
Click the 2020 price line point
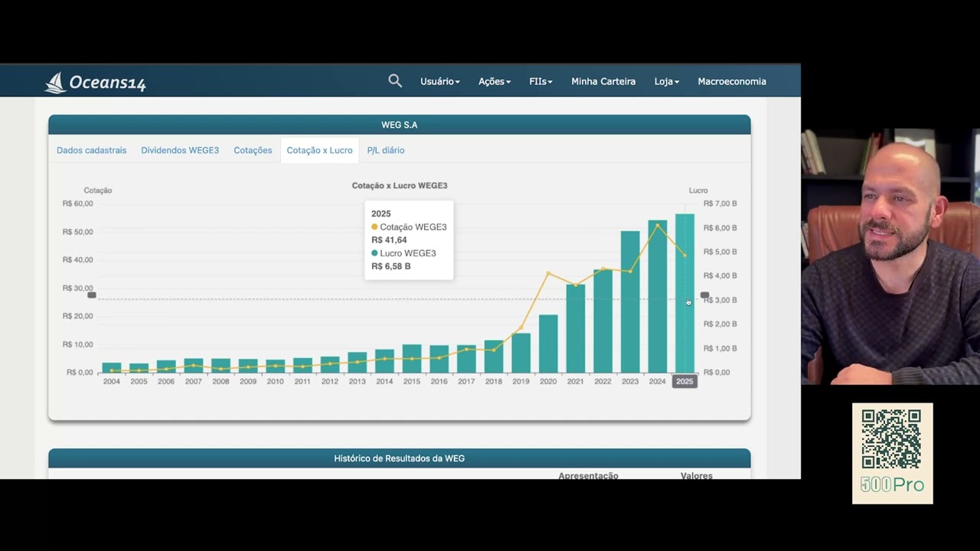[548, 273]
